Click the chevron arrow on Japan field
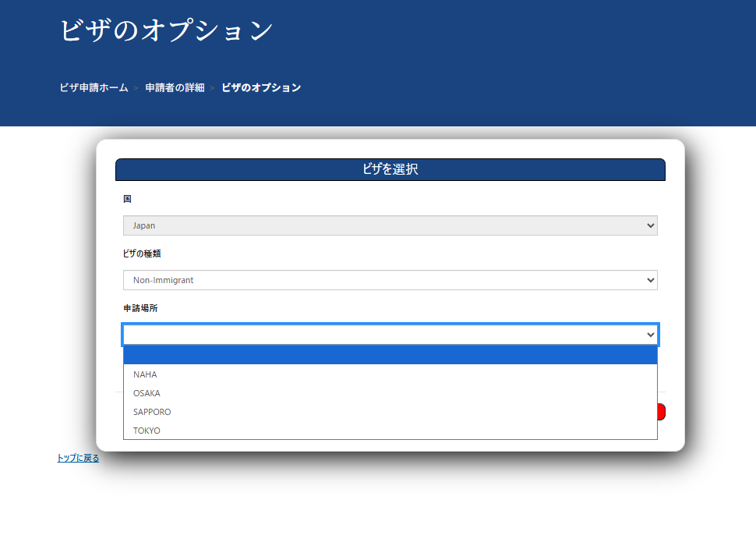Viewport: 756px width, 539px height. point(651,225)
